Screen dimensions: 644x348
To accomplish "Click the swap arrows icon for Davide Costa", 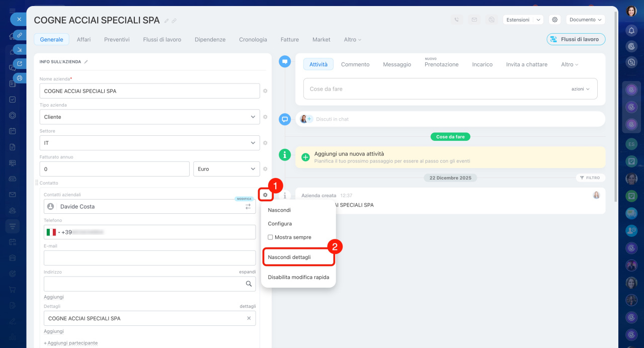I will coord(248,206).
